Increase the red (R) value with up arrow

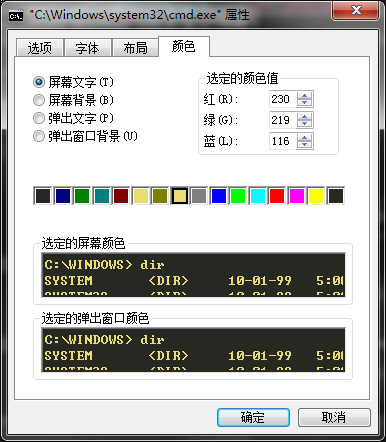(304, 96)
